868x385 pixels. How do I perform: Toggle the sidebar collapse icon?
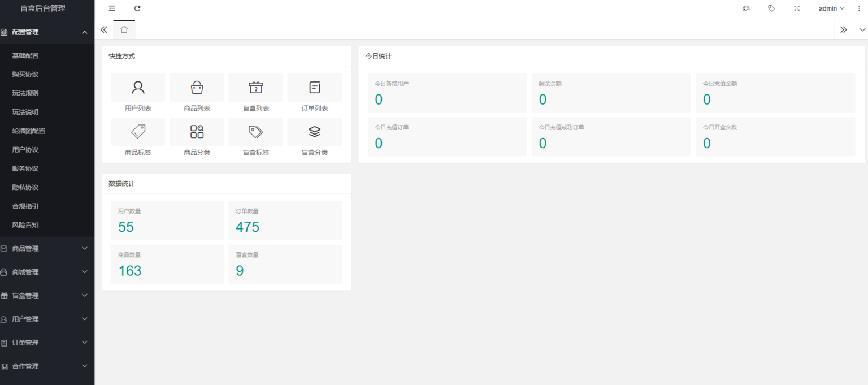[112, 8]
